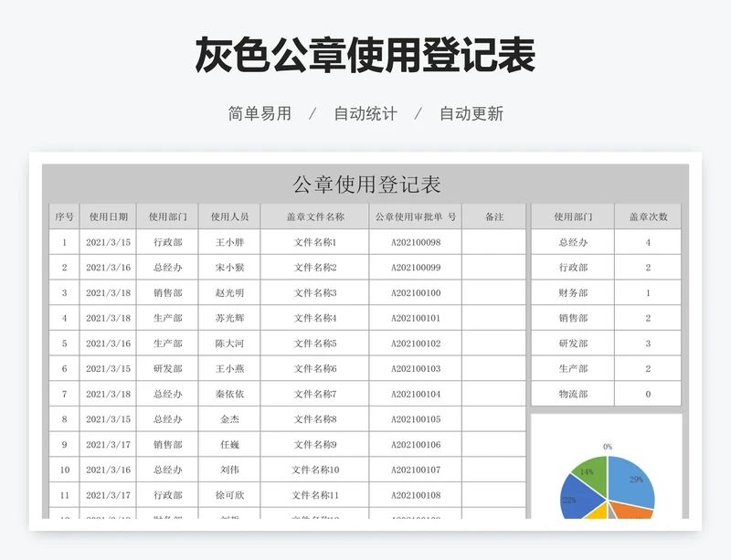The width and height of the screenshot is (731, 560).
Task: Select sequence number 10 cell
Action: 64,470
